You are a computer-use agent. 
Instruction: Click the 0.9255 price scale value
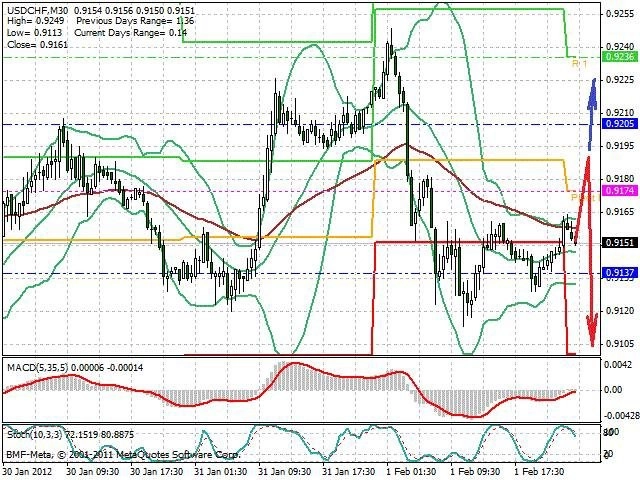[x=620, y=13]
